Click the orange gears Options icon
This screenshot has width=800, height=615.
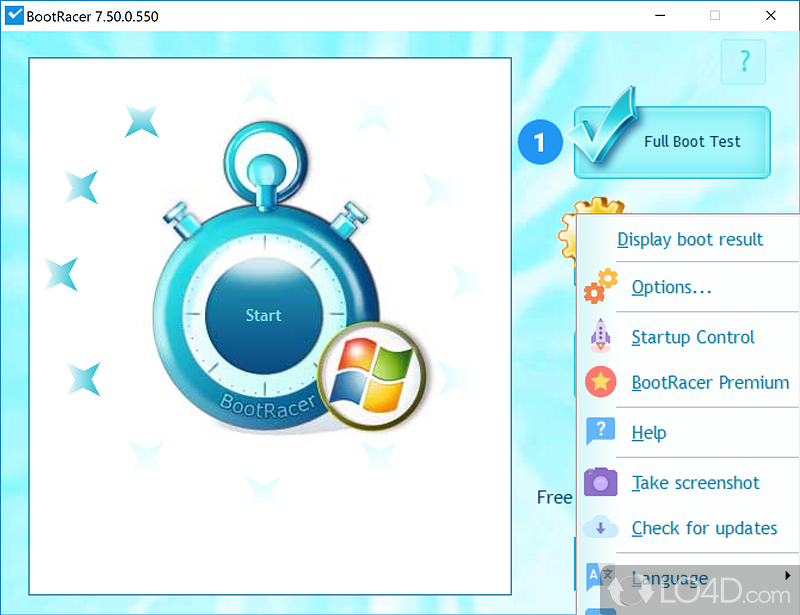coord(600,287)
